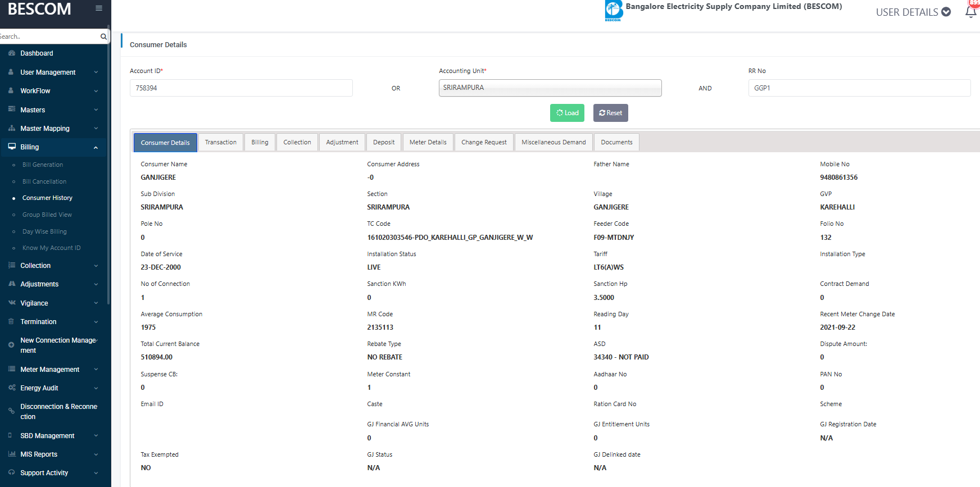
Task: Click the Collection list icon
Action: point(12,265)
